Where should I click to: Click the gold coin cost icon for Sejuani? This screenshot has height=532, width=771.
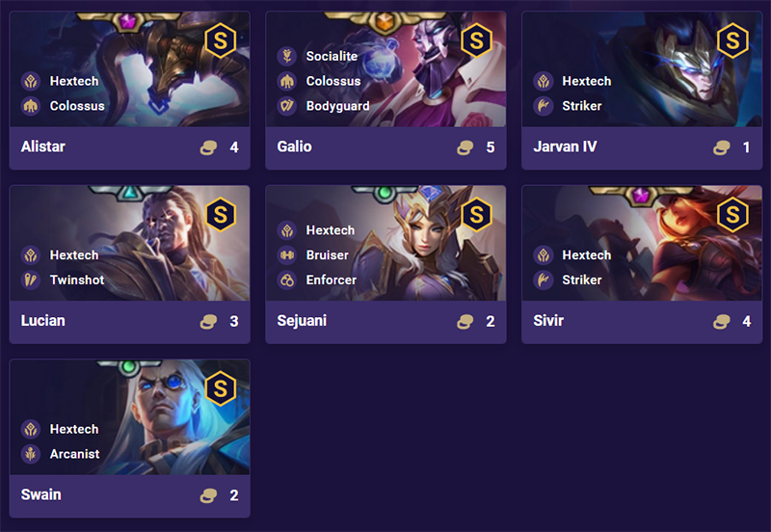click(465, 322)
